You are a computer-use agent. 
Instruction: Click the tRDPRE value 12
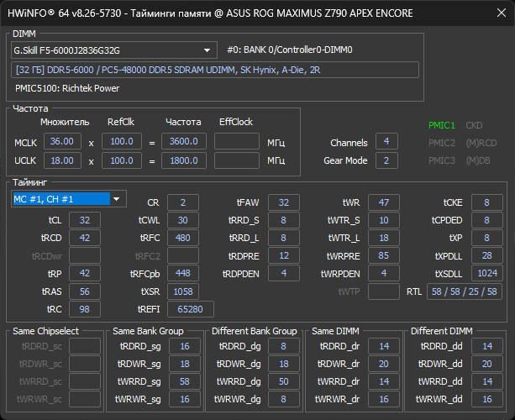pos(284,255)
